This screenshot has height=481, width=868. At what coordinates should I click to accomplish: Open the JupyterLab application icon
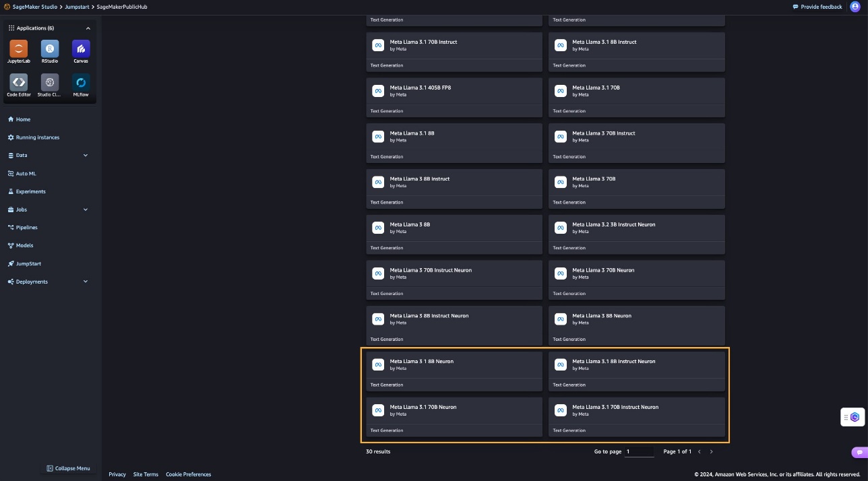tap(19, 49)
